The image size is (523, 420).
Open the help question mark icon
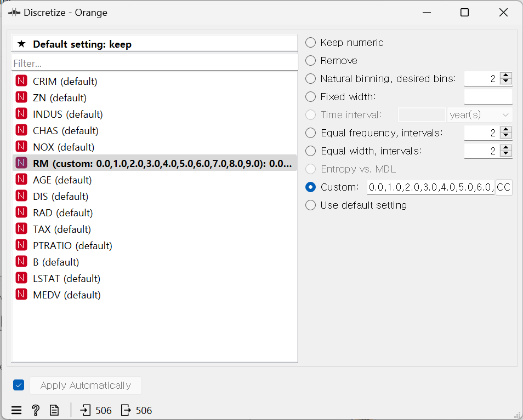click(35, 410)
